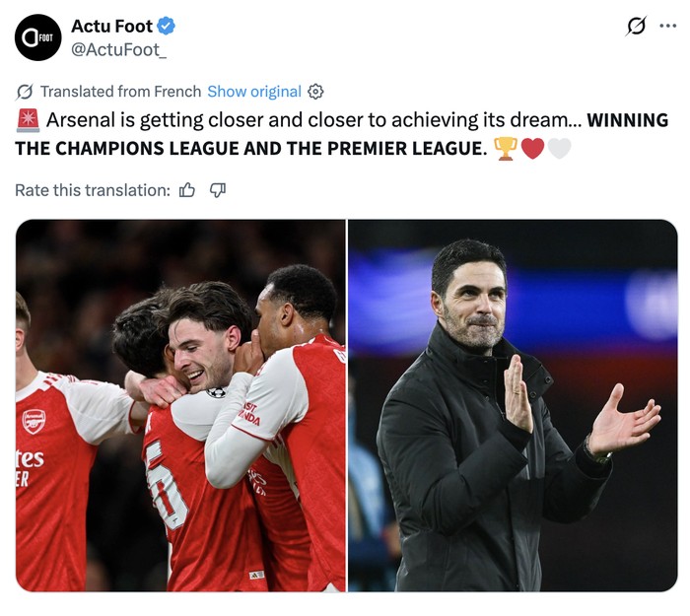Click the @ActuFoot_ handle

(x=118, y=49)
